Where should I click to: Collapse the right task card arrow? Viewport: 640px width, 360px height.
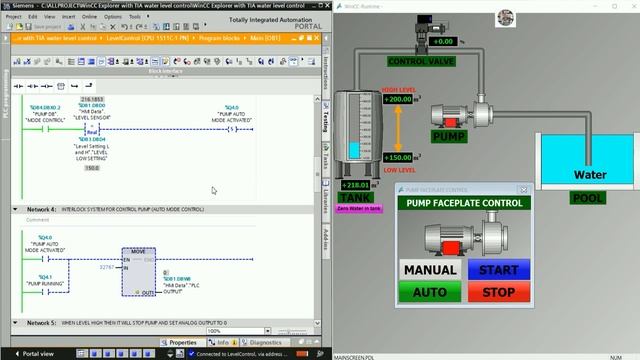point(326,38)
